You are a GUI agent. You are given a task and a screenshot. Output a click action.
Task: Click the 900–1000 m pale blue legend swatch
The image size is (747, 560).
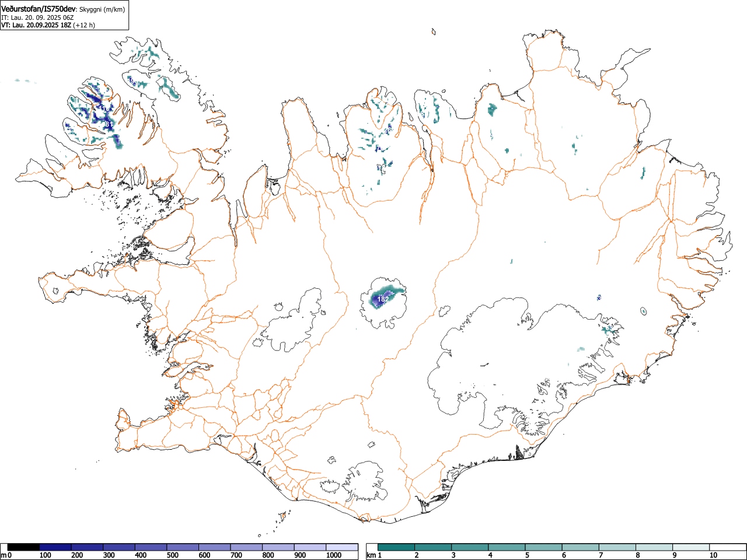pos(310,547)
